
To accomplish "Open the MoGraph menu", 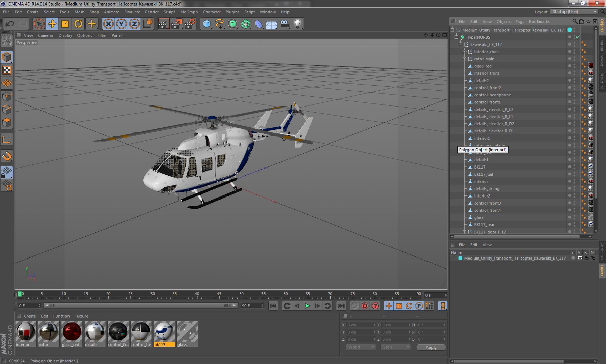I will point(189,12).
